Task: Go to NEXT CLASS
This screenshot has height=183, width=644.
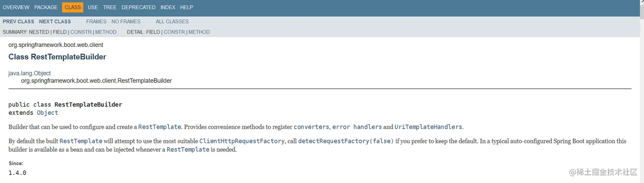Action: click(x=55, y=21)
